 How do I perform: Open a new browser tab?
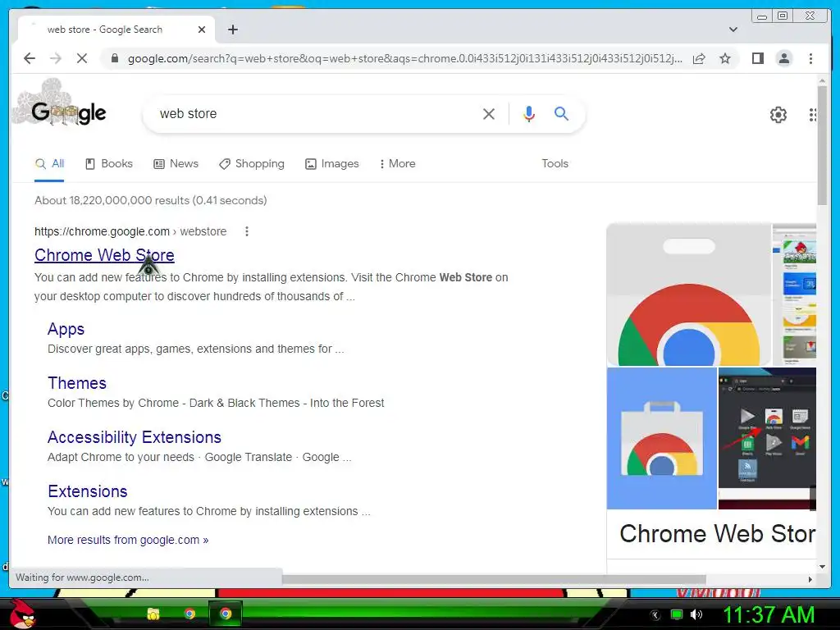click(x=232, y=30)
